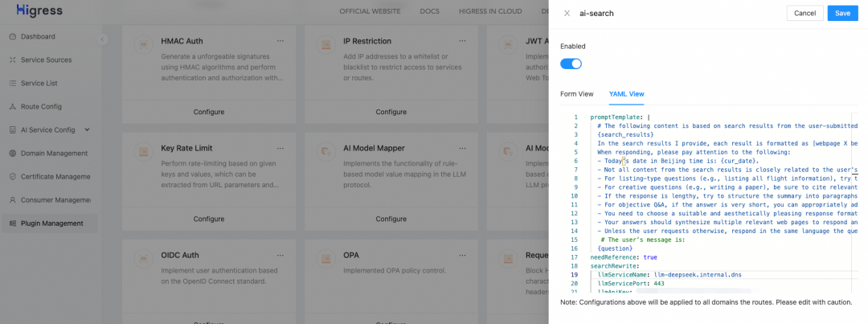Open the HMAC Auth more-options menu
The image size is (868, 324).
[x=280, y=41]
